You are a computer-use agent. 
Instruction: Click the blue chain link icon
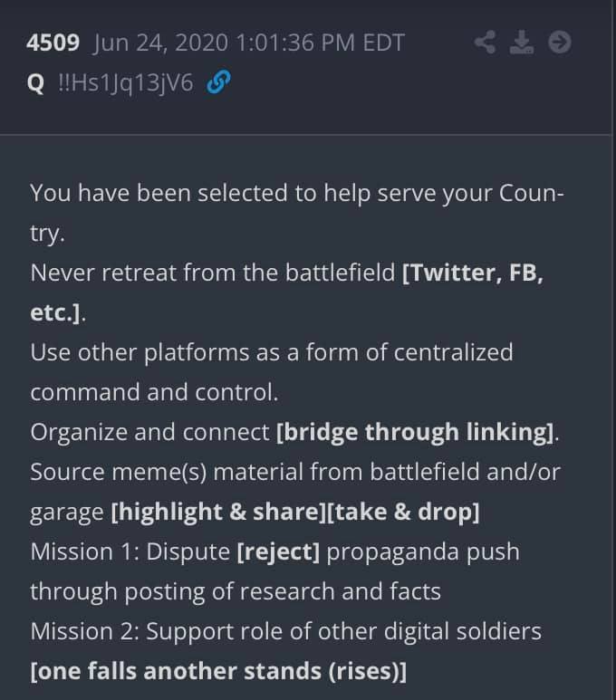click(x=217, y=84)
